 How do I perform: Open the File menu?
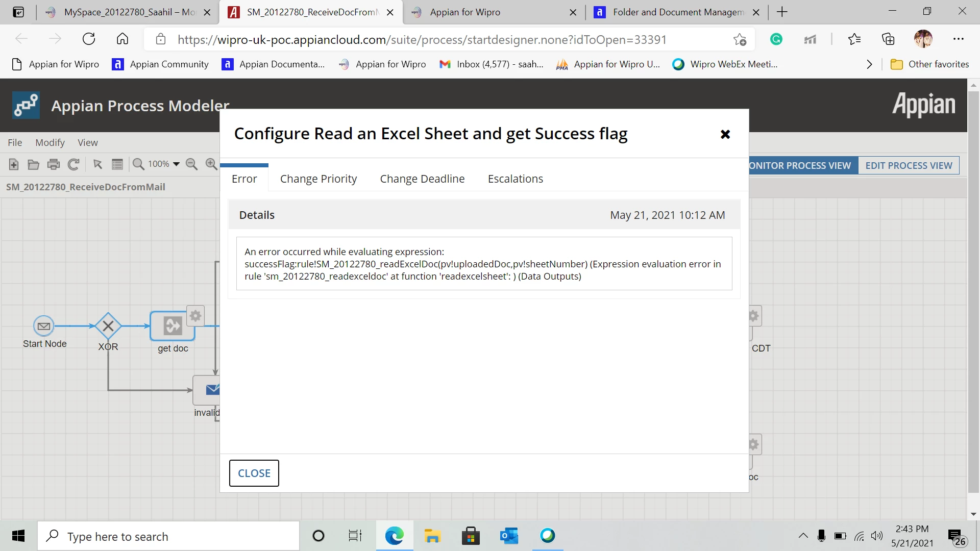pos(15,143)
